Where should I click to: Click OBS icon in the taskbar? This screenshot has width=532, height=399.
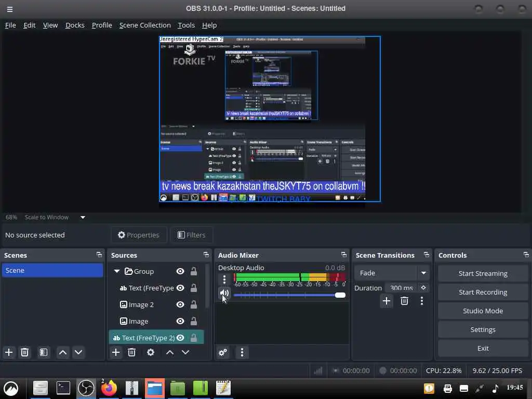click(86, 388)
